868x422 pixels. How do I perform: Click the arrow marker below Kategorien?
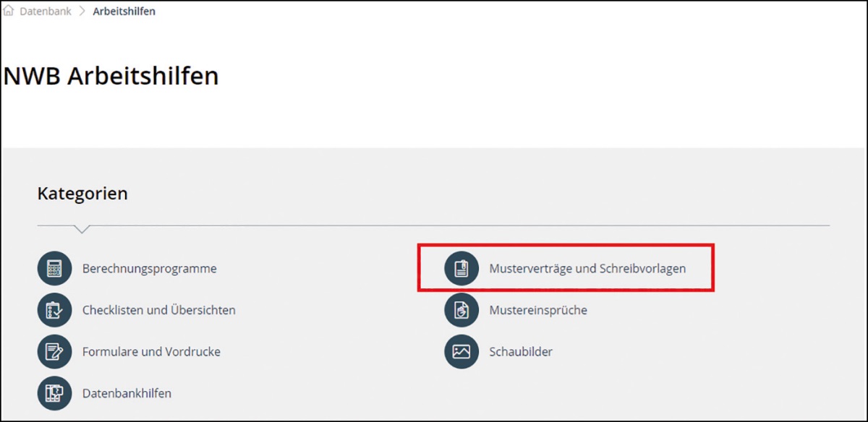[82, 229]
